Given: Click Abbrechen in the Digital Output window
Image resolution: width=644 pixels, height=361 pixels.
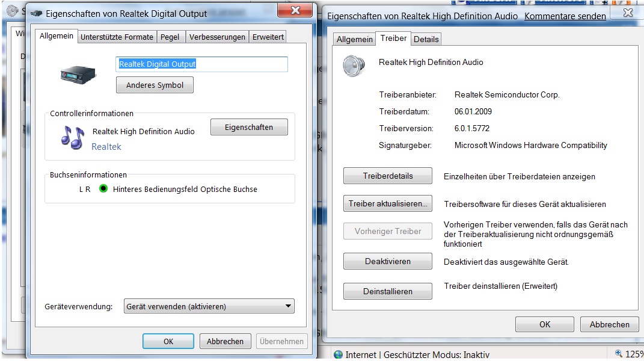Looking at the screenshot, I should (225, 341).
